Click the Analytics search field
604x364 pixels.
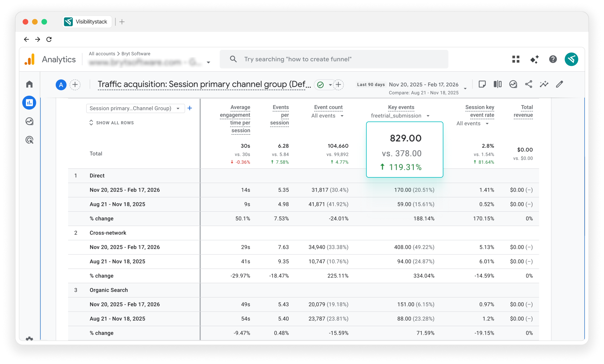[334, 59]
